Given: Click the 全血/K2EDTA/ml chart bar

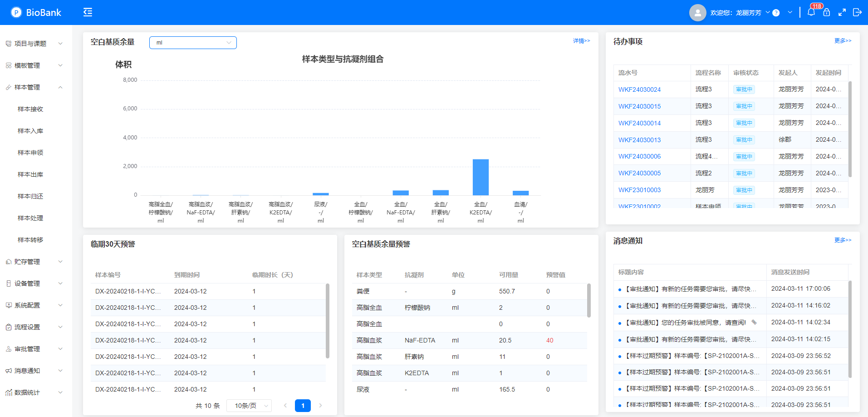Looking at the screenshot, I should click(x=481, y=177).
